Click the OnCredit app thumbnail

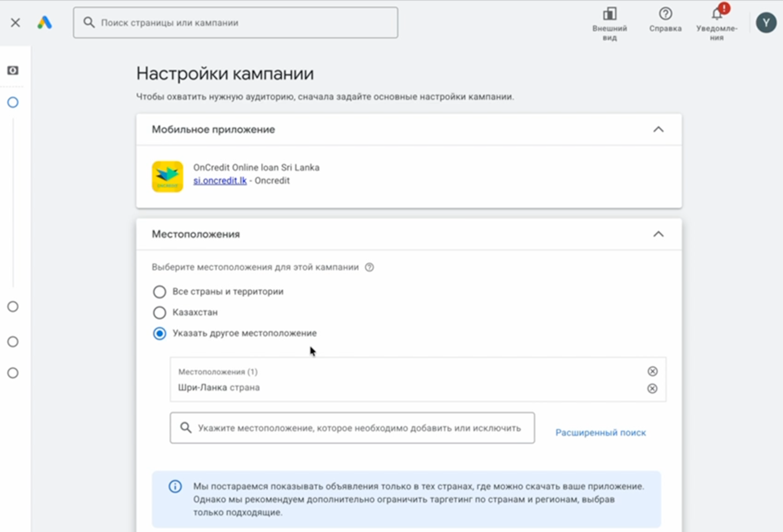point(167,177)
